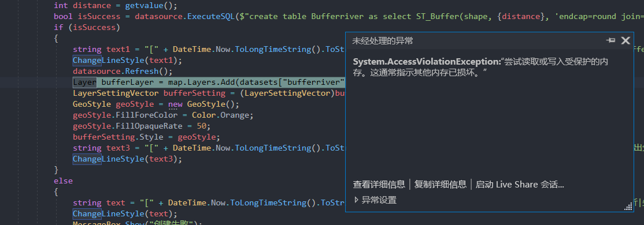This screenshot has width=644, height=225.
Task: Click new GeoStyle() constructor
Action: [203, 104]
